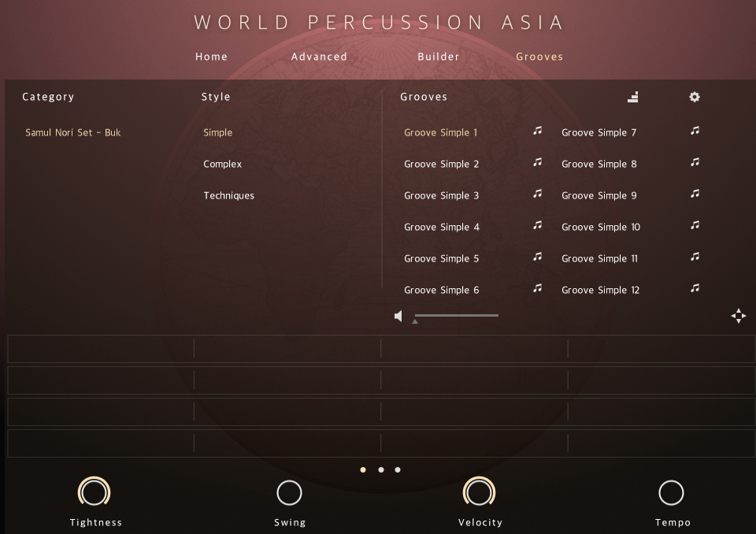756x534 pixels.
Task: Click the music note icon beside Groove Simple 1
Action: [537, 132]
